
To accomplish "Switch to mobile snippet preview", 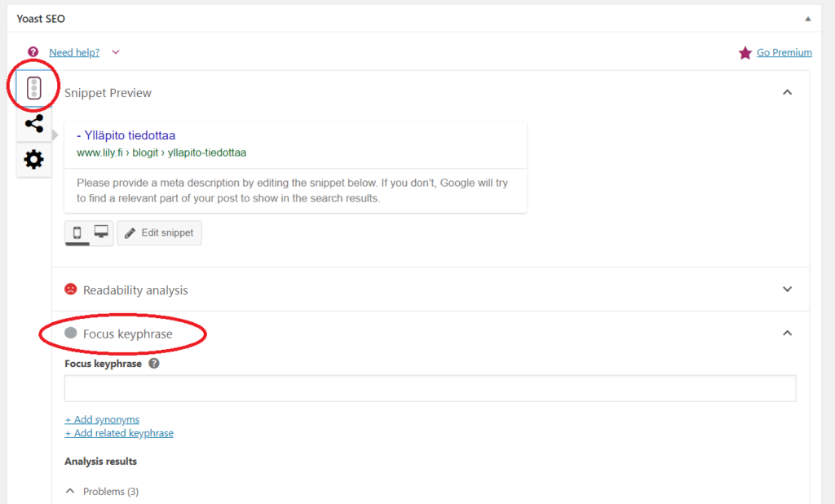I will click(77, 232).
